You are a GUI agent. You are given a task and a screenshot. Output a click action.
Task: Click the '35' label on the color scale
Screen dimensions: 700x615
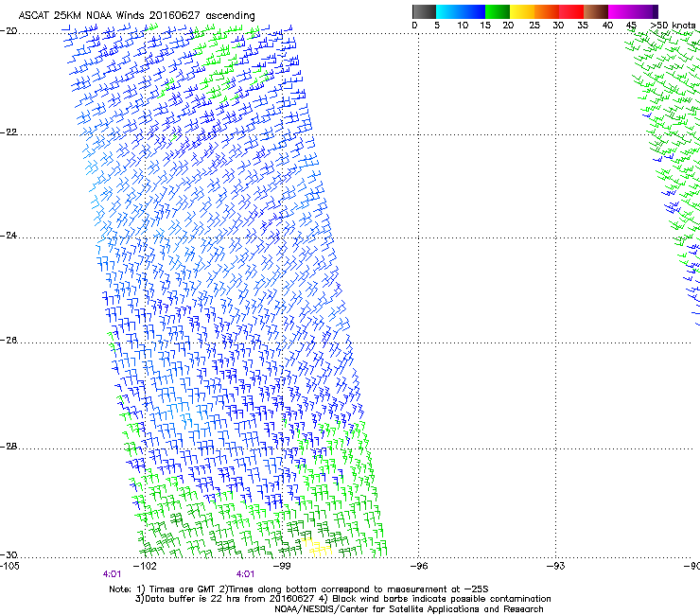(583, 26)
